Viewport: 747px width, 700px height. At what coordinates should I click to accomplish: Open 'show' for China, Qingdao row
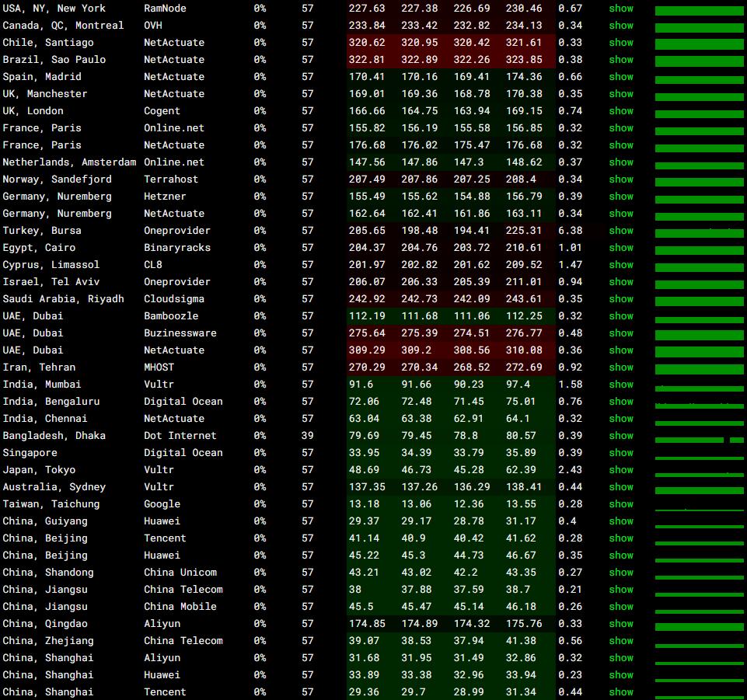[x=621, y=625]
